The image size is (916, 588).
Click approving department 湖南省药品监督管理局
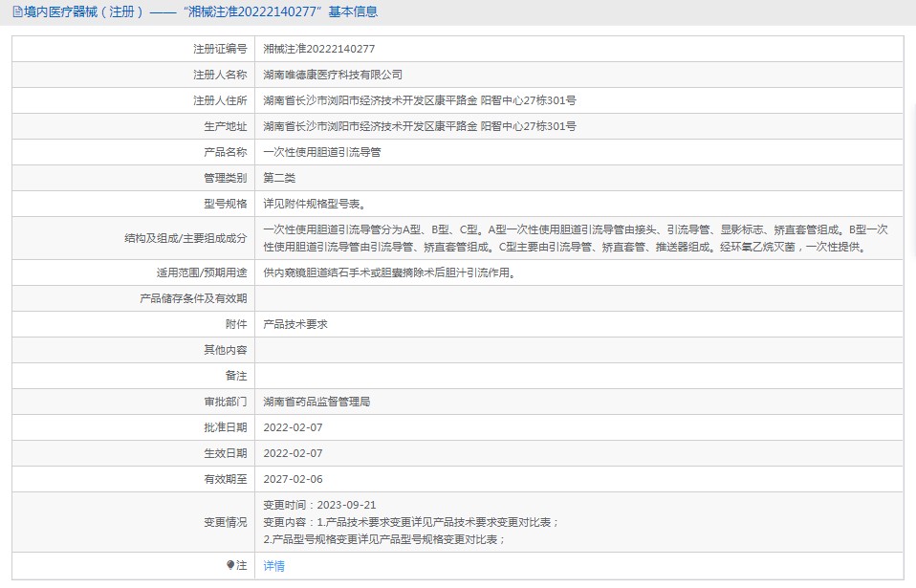316,402
